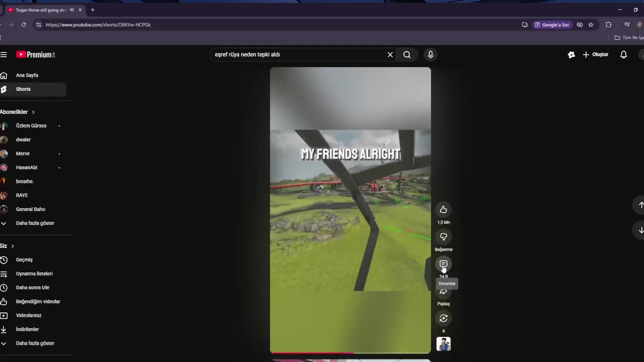Open the channel avatar thumbnail below remix
The image size is (644, 362).
[x=443, y=344]
